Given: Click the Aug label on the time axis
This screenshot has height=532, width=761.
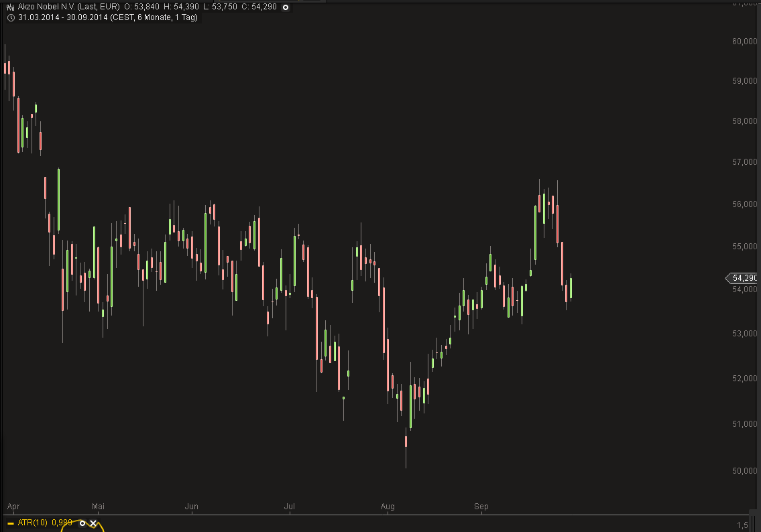Looking at the screenshot, I should tap(388, 507).
